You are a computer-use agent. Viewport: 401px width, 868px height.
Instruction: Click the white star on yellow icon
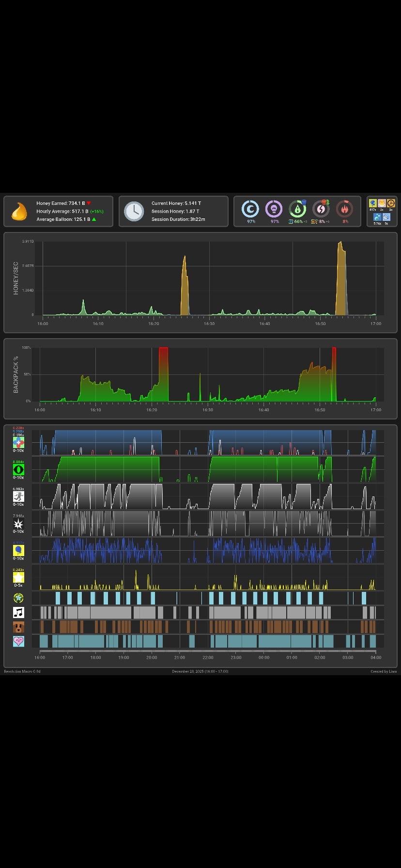point(18,577)
